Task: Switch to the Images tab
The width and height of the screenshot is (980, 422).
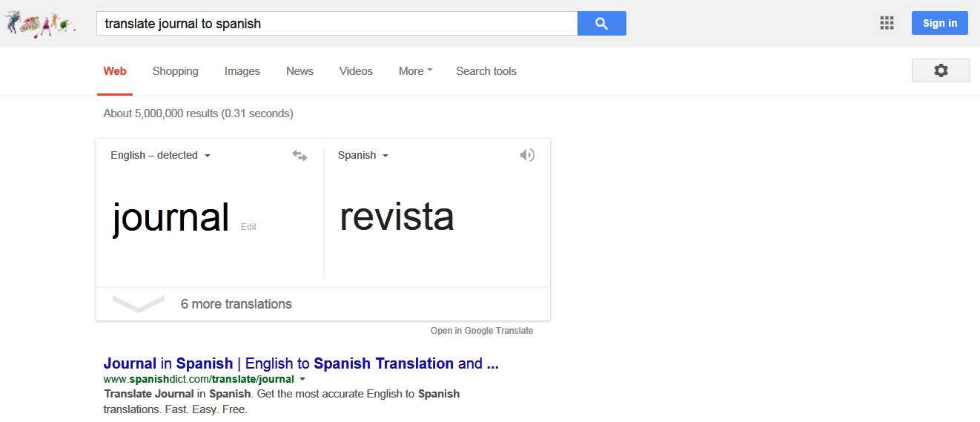Action: click(x=242, y=71)
